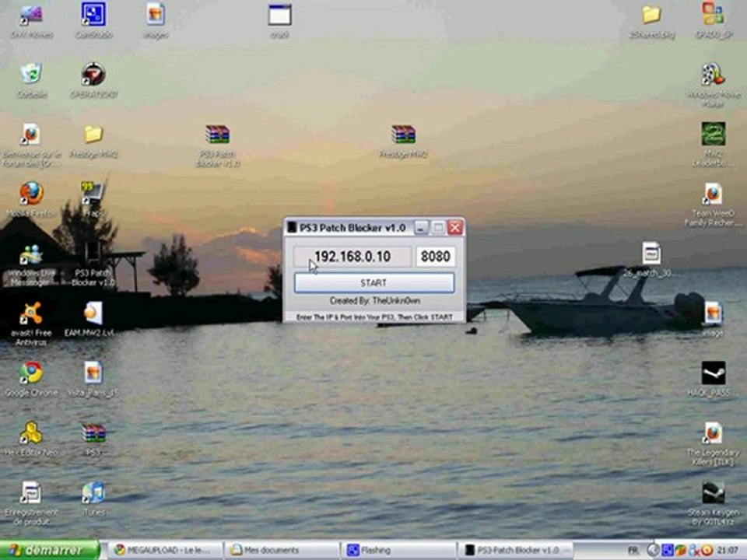Select the 26_patch_30 file icon
747x560 pixels.
tap(651, 260)
